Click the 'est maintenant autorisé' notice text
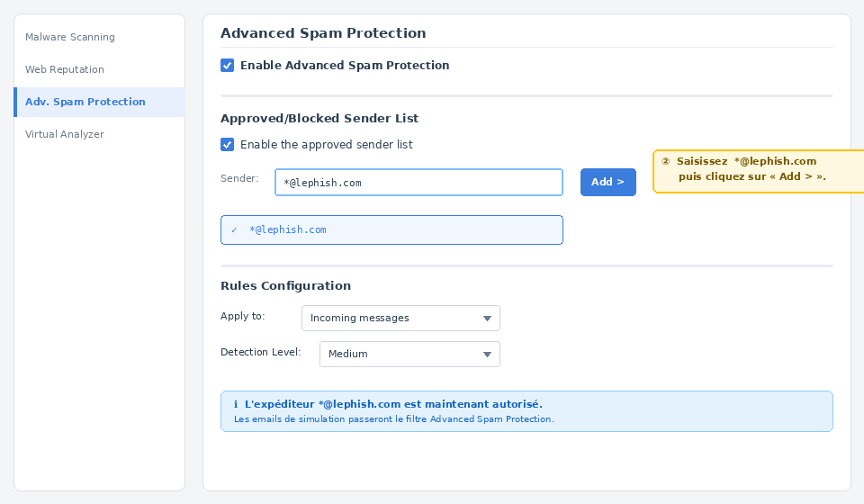This screenshot has width=864, height=504. pos(473,404)
